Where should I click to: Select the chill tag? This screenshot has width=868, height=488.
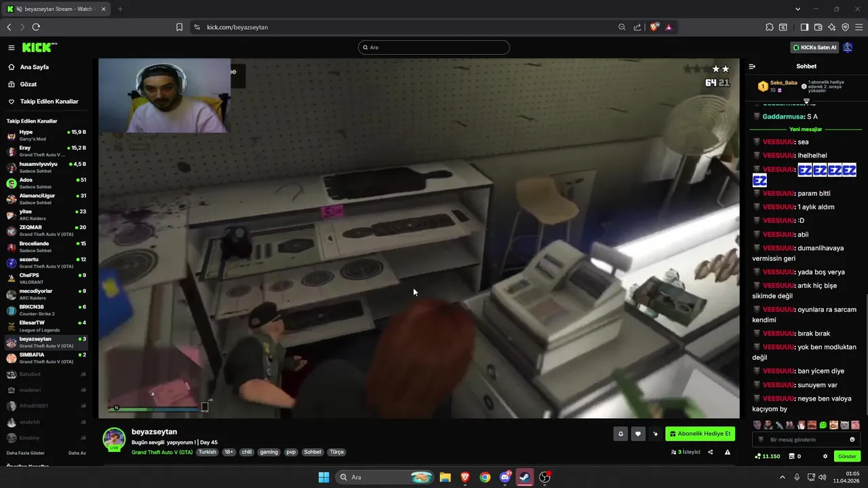click(247, 452)
